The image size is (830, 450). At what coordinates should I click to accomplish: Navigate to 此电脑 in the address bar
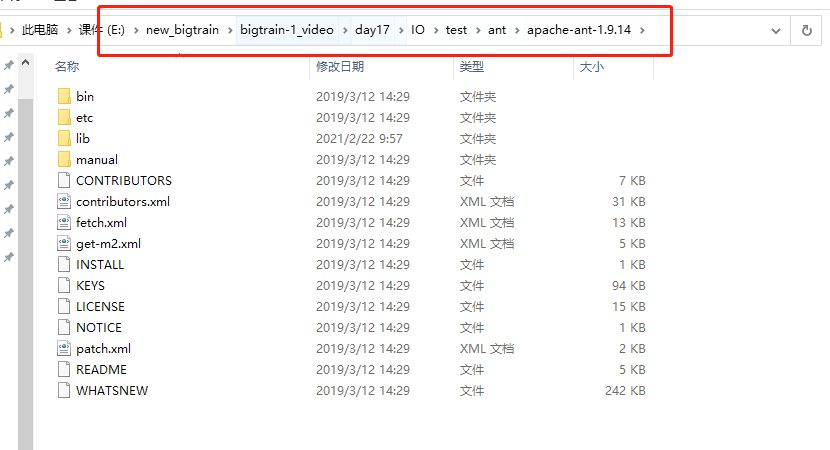click(x=40, y=30)
